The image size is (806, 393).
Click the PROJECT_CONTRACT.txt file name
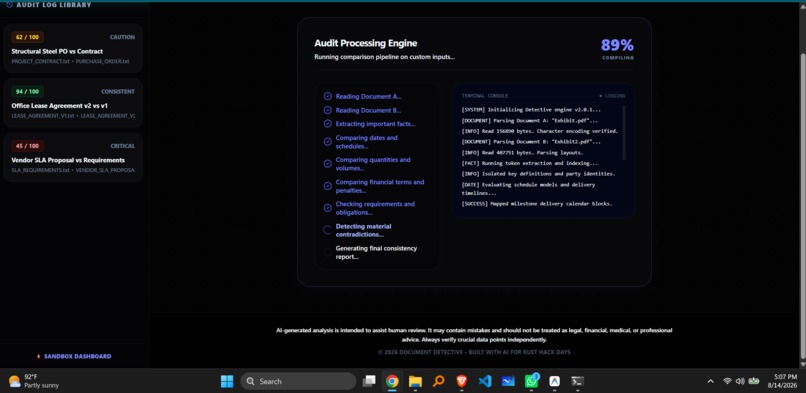pyautogui.click(x=40, y=61)
